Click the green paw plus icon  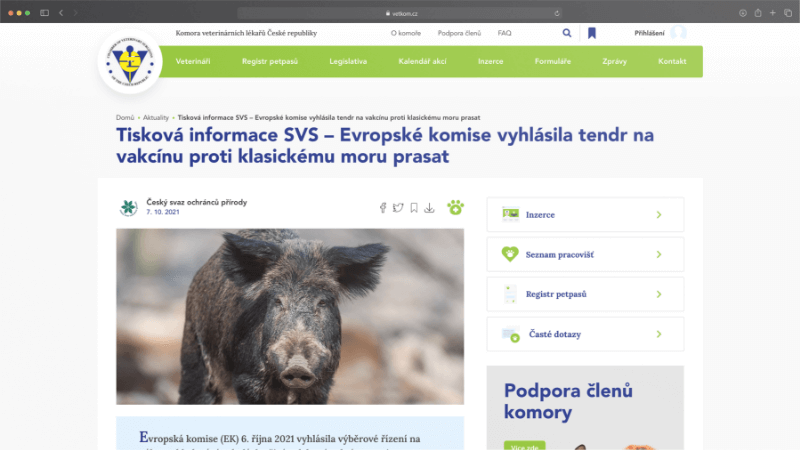[455, 207]
